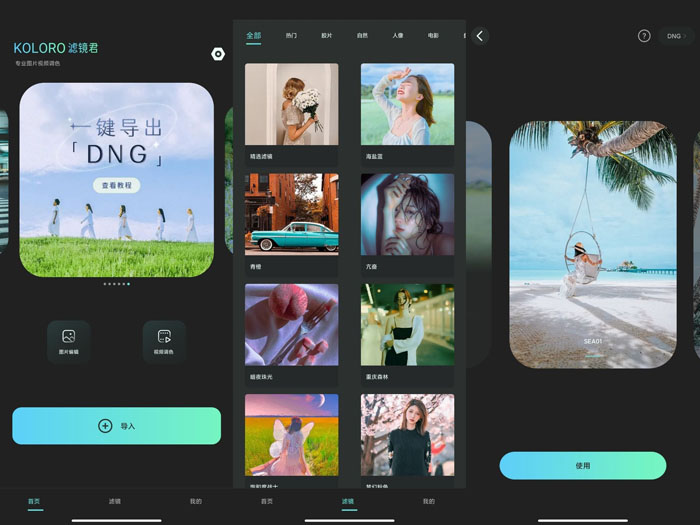Switch to the 热门 filter category
Viewport: 700px width, 525px height.
[x=291, y=36]
